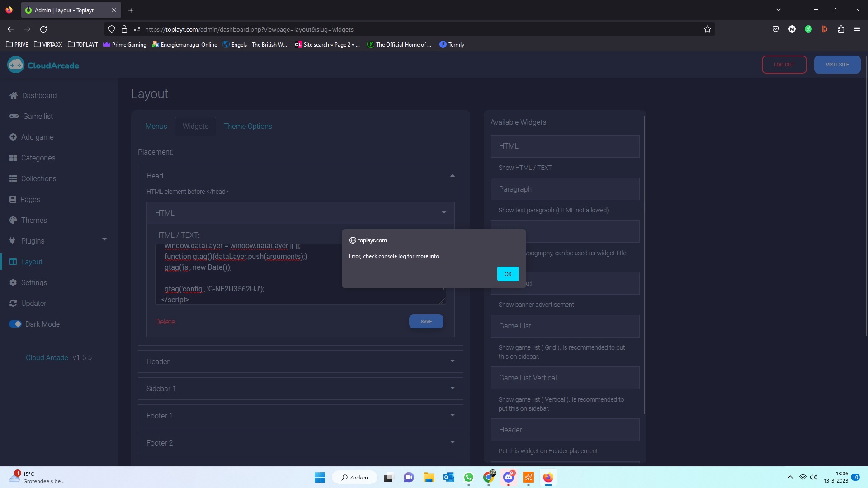Select the Widgets tab
This screenshot has width=868, height=488.
195,126
